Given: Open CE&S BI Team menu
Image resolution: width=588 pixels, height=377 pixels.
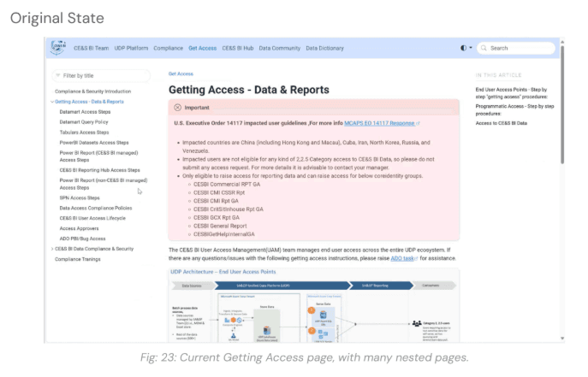Looking at the screenshot, I should pyautogui.click(x=91, y=48).
